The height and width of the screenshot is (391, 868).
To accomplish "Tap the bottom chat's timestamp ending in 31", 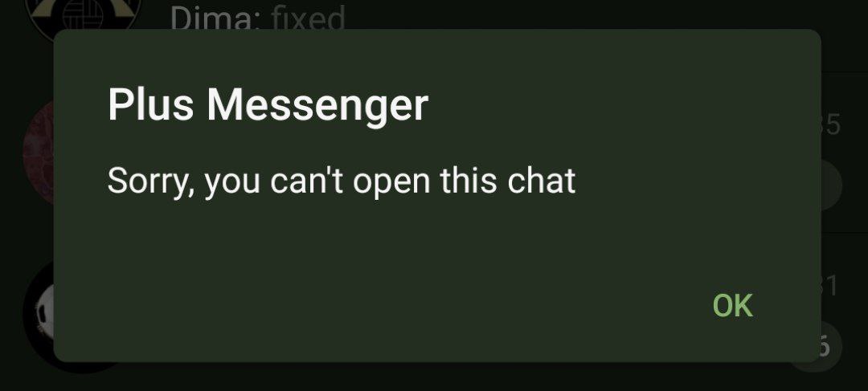I will point(829,287).
